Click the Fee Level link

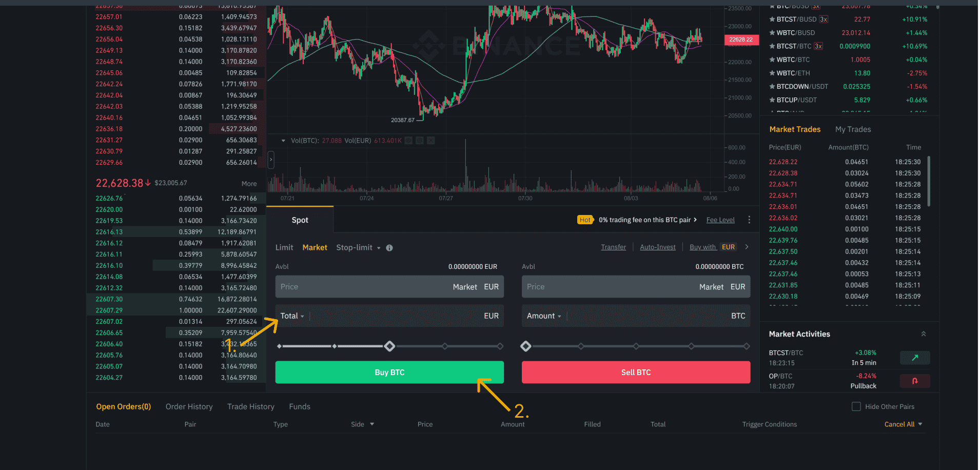pos(720,220)
